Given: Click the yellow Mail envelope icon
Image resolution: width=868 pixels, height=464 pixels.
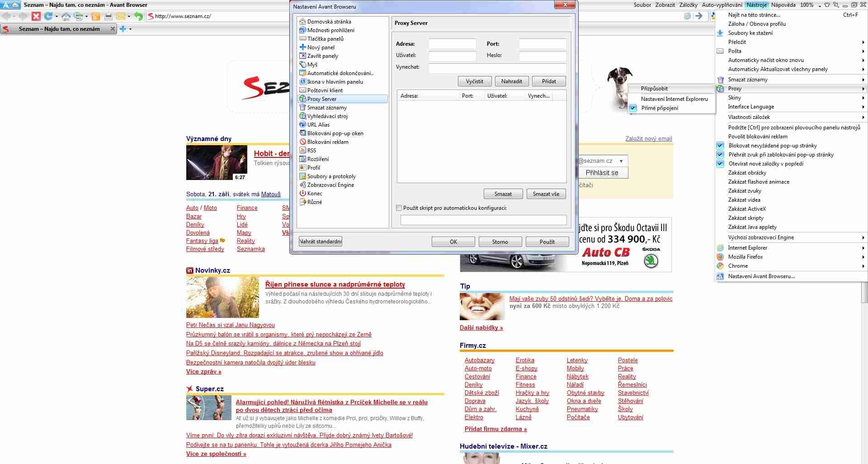Looking at the screenshot, I should coord(121,16).
